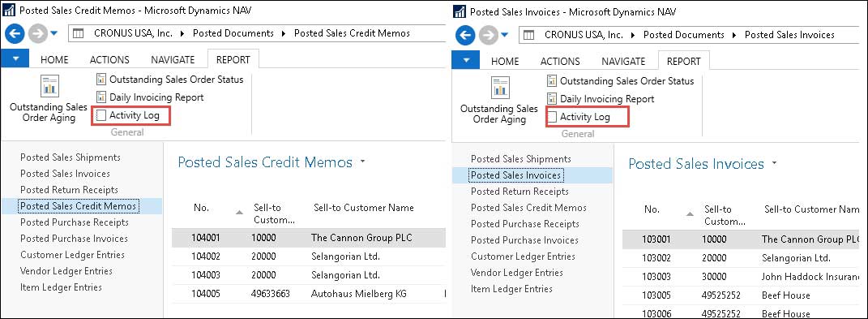Sort by No. column in Sales Invoices list

[x=652, y=209]
